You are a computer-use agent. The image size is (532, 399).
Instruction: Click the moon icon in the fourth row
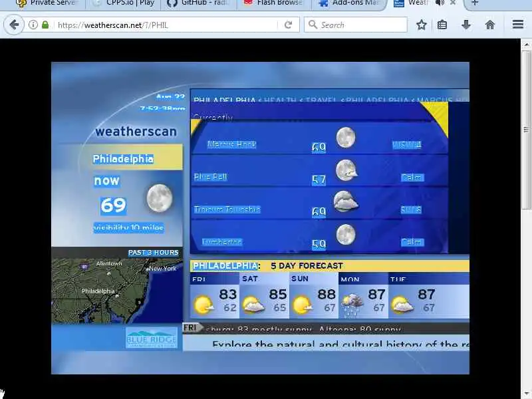point(346,234)
